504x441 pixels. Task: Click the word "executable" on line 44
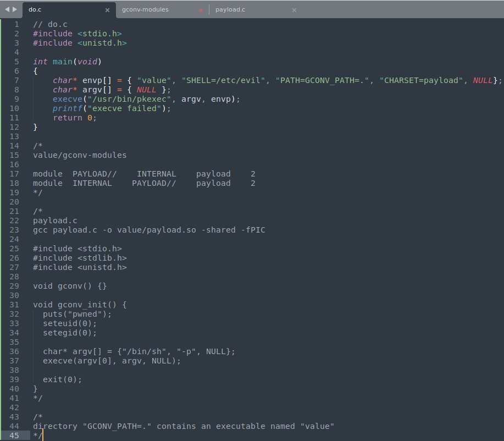(240, 426)
